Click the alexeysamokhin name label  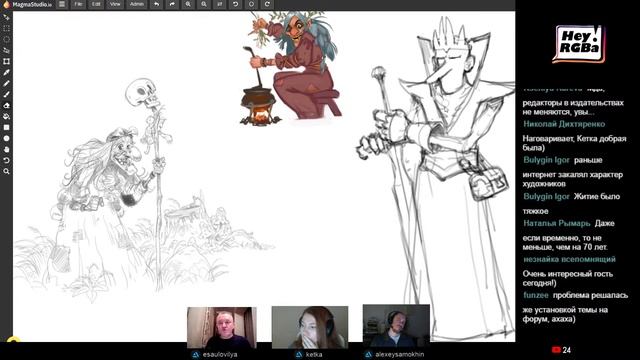tap(400, 355)
